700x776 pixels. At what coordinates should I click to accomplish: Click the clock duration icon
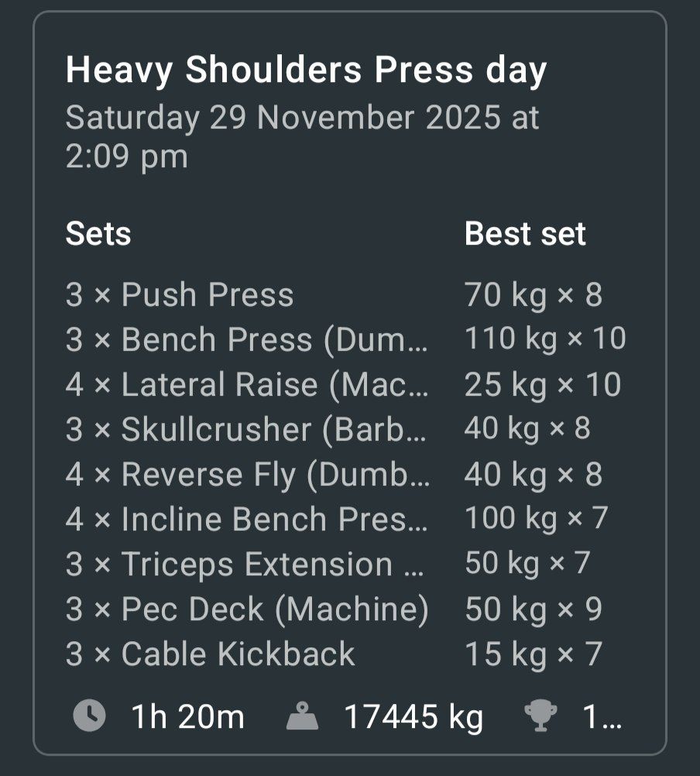pos(89,716)
